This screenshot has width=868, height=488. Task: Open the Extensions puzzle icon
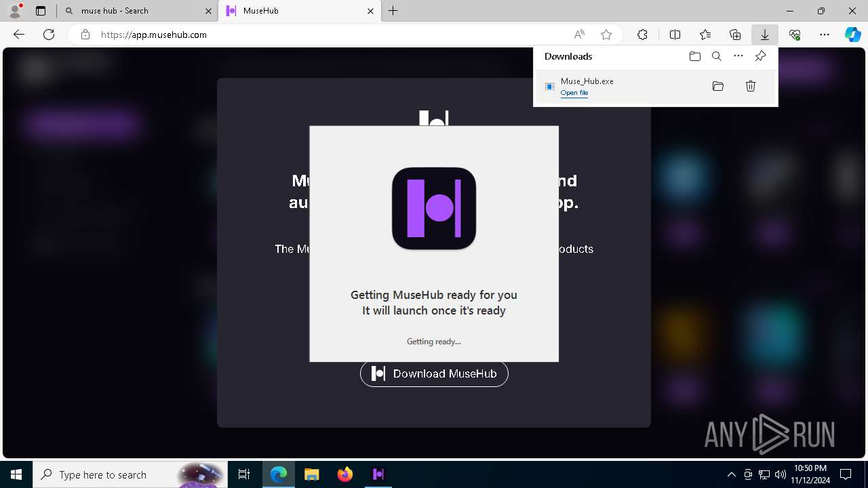tap(642, 35)
